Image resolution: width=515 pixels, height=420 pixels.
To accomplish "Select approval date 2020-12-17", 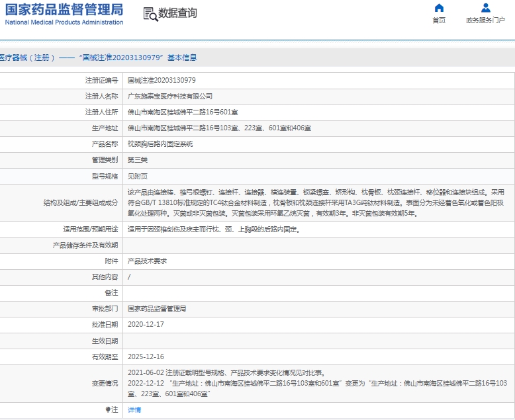I will [x=146, y=325].
